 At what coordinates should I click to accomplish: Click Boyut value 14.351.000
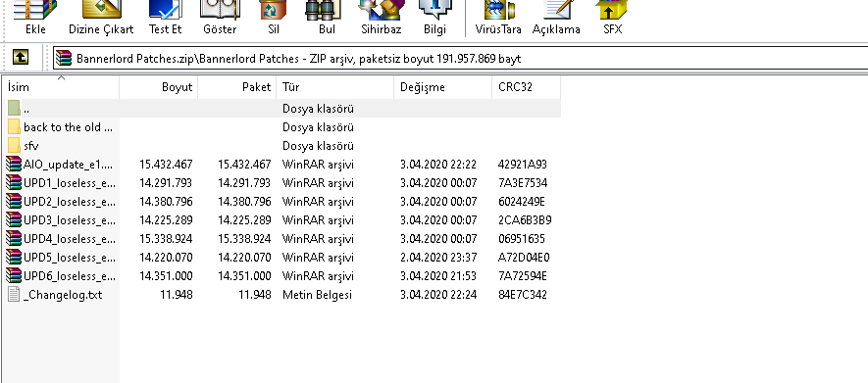click(166, 276)
